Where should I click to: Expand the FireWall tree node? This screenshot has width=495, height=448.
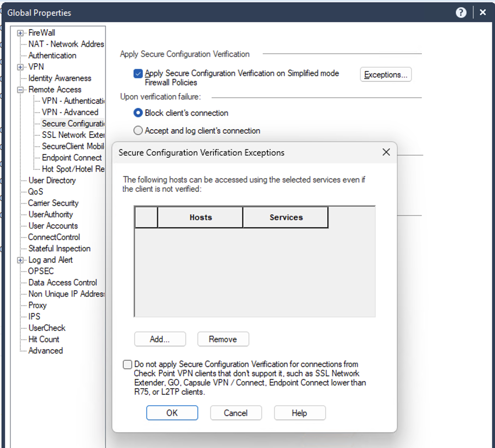21,33
